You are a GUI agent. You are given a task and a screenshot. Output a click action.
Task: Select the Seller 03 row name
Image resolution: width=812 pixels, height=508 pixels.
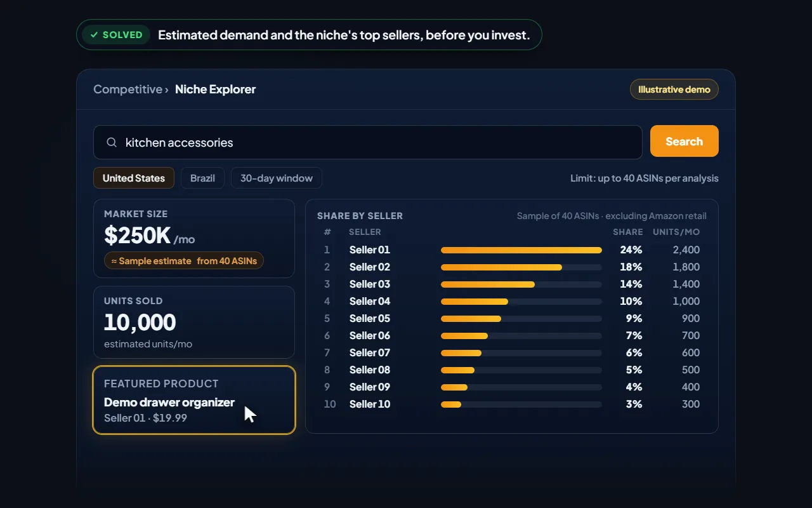[370, 284]
